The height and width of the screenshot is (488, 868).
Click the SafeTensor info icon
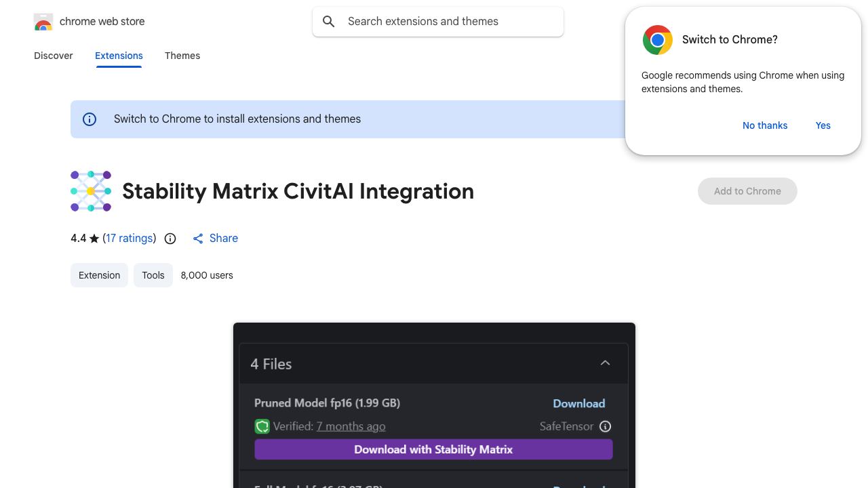606,426
